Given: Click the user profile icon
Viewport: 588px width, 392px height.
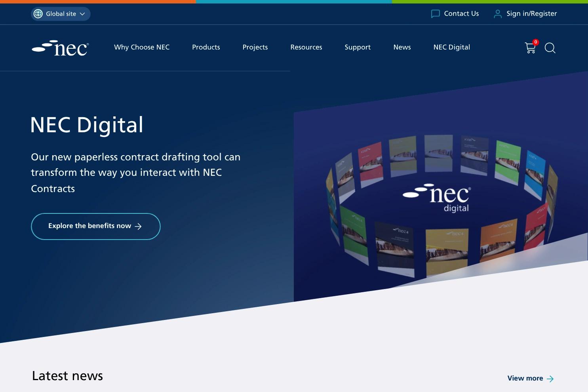Looking at the screenshot, I should pos(498,14).
